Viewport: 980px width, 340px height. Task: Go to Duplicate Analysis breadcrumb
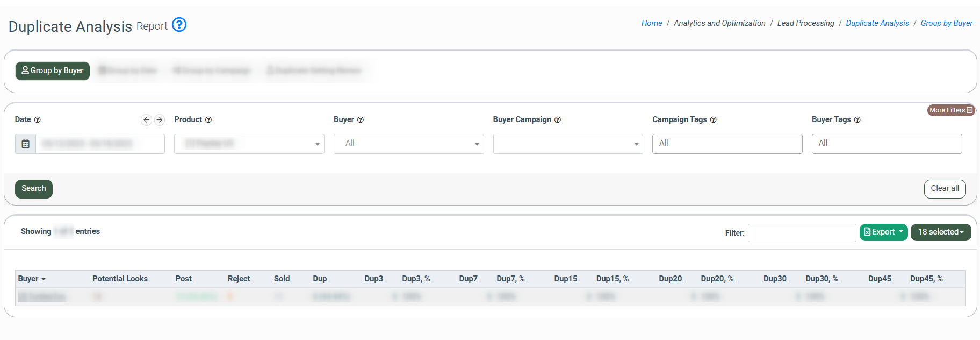pyautogui.click(x=877, y=23)
